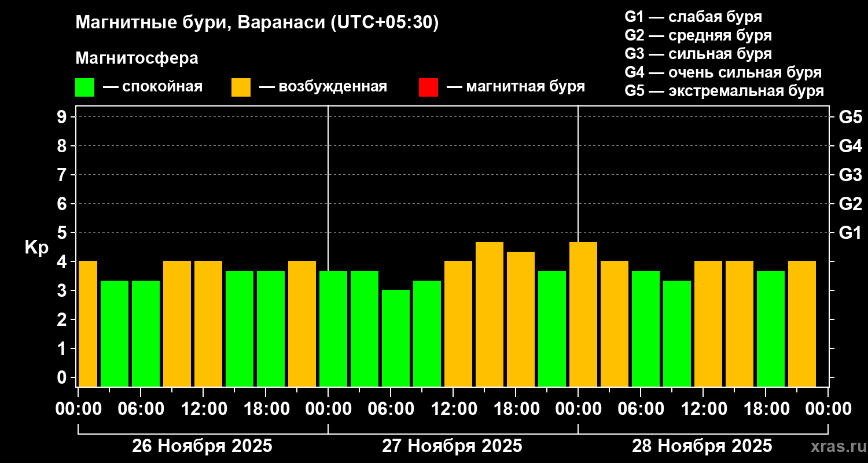Select the G4 marker on right axis
Viewport: 868px width, 463px height.
pyautogui.click(x=850, y=146)
